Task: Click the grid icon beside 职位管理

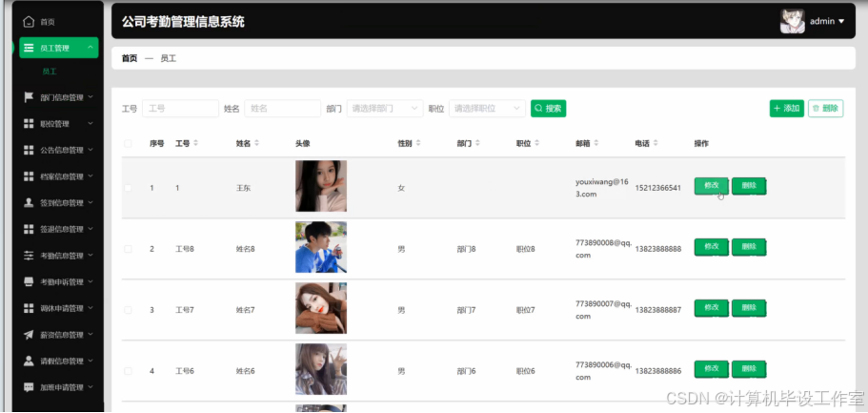Action: click(x=29, y=124)
